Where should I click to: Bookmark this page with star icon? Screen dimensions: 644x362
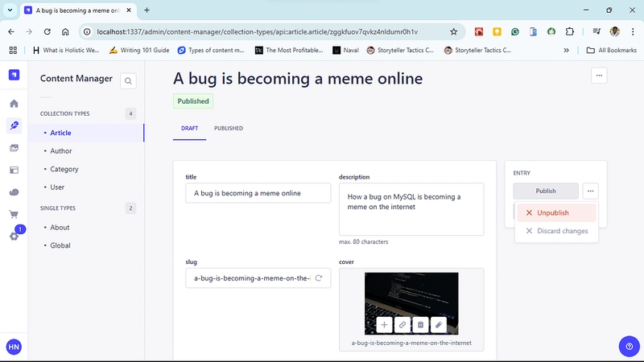(x=453, y=31)
